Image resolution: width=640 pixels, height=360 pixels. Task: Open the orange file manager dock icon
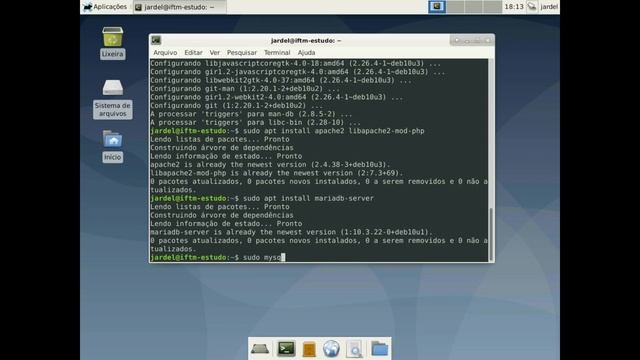[x=309, y=350]
